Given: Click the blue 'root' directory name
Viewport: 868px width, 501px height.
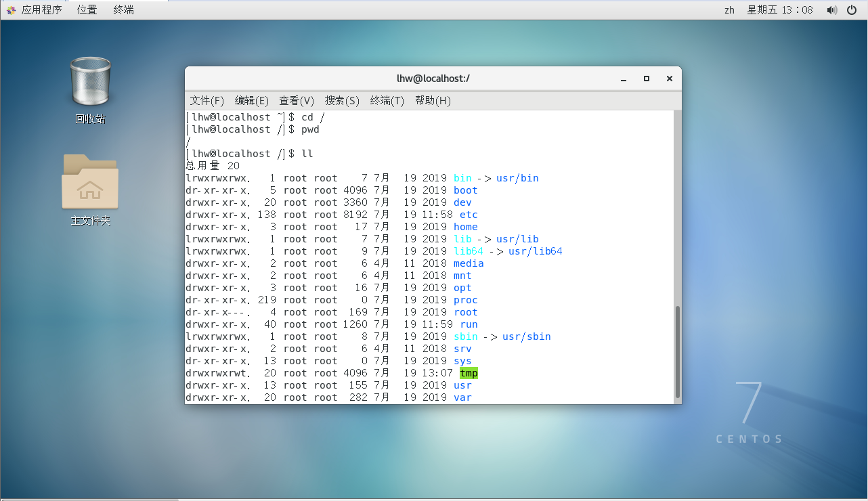Looking at the screenshot, I should click(466, 312).
